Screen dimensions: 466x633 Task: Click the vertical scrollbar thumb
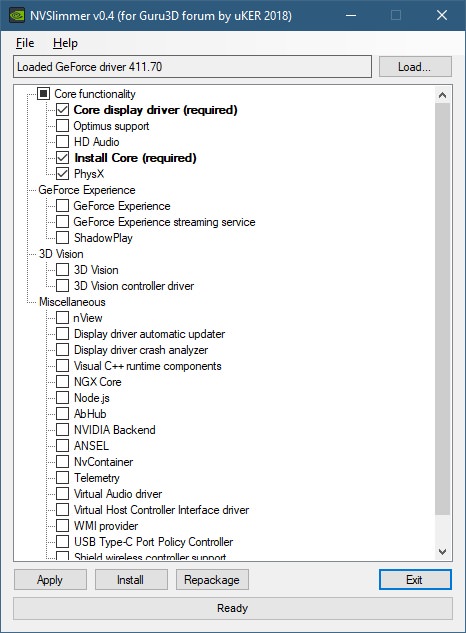(442, 309)
